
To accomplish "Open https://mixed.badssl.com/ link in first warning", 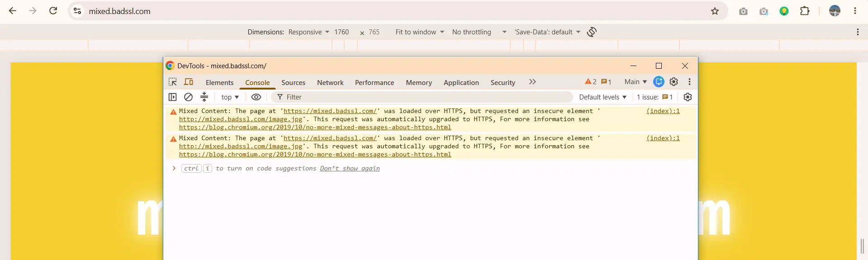I will click(x=330, y=111).
